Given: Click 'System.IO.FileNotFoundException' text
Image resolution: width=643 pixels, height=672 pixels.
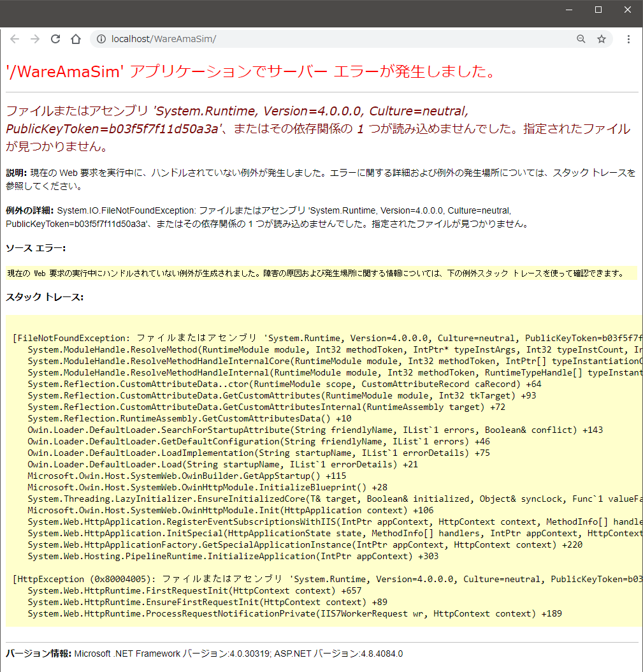Looking at the screenshot, I should pyautogui.click(x=126, y=210).
